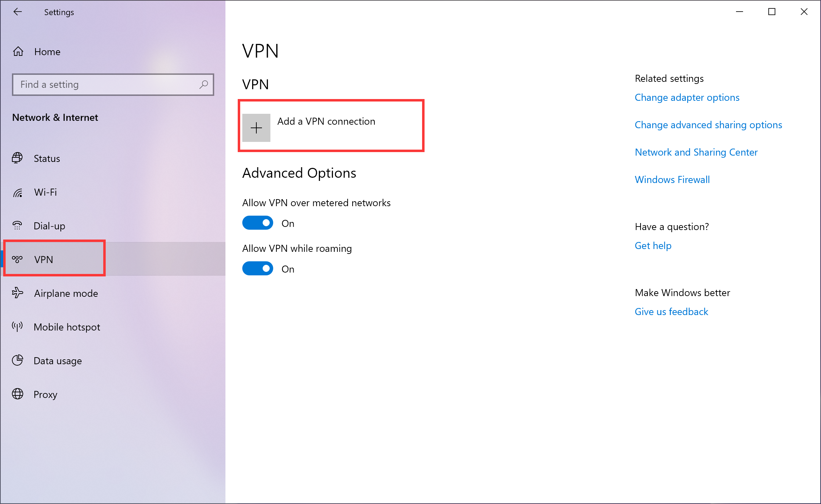
Task: Disable VPN over metered networks toggle
Action: coord(258,223)
